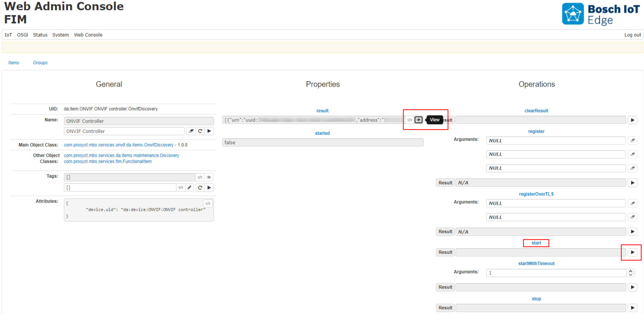Click the registerOverTLS operation name

pyautogui.click(x=536, y=194)
